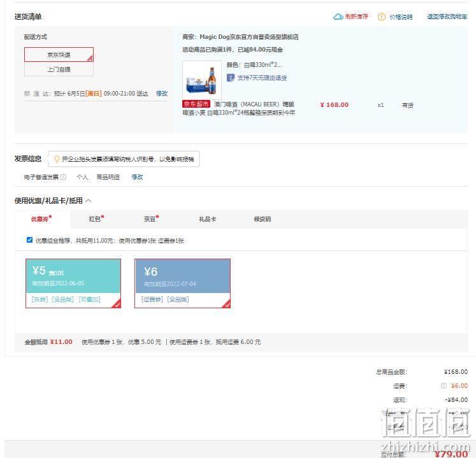The width and height of the screenshot is (476, 458).
Task: Click 修改 in invoice information row
Action: 137,177
